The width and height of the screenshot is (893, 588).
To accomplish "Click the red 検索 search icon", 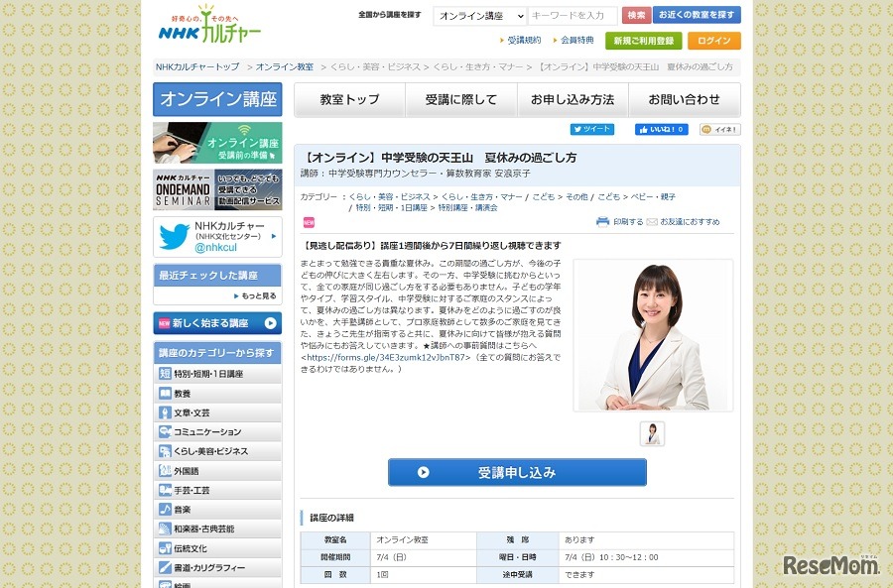I will (634, 16).
